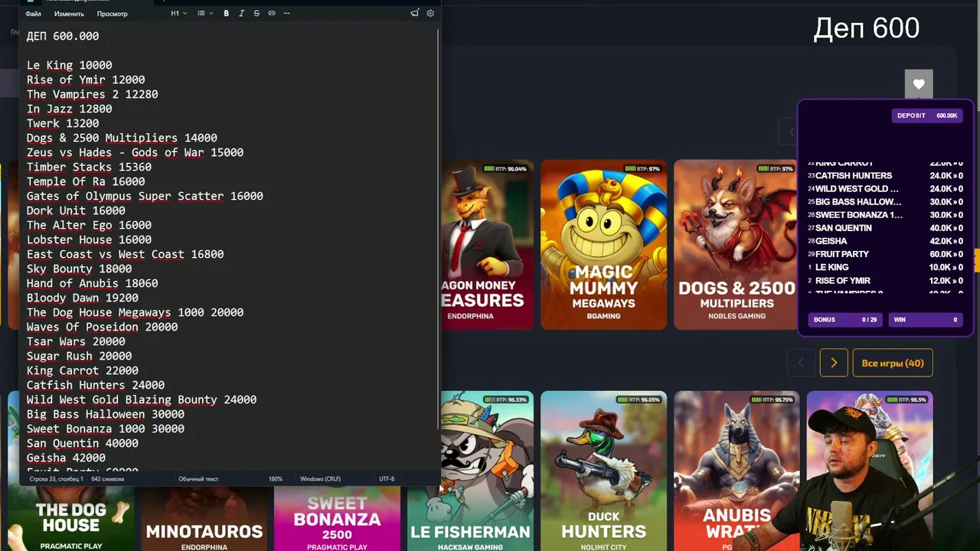This screenshot has height=551, width=980.
Task: Open the Magic Mummy Megaways game
Action: 604,245
